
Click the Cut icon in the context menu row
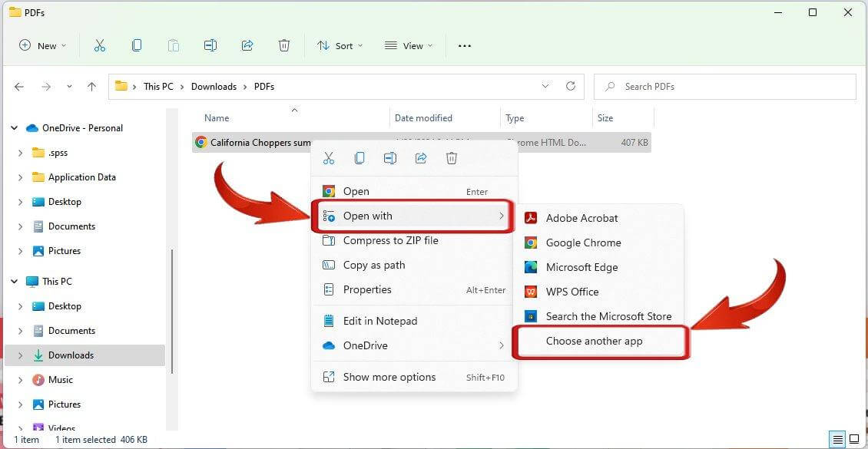tap(329, 157)
